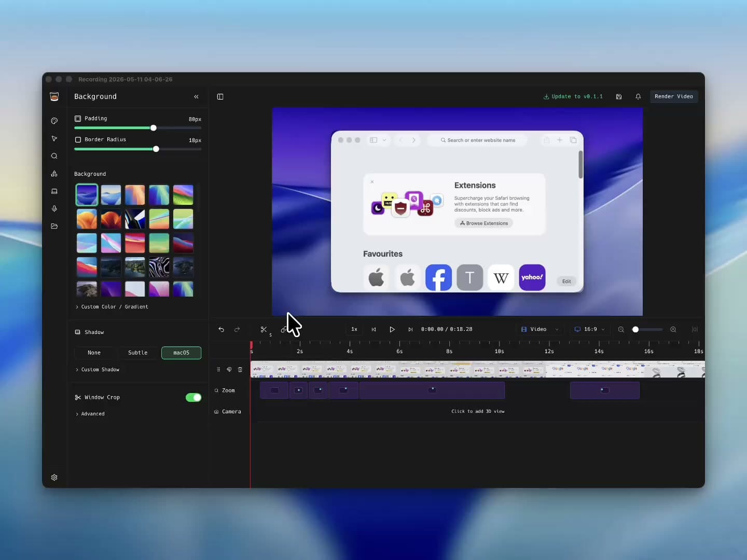Expand Advanced window crop options
This screenshot has width=747, height=560.
90,414
